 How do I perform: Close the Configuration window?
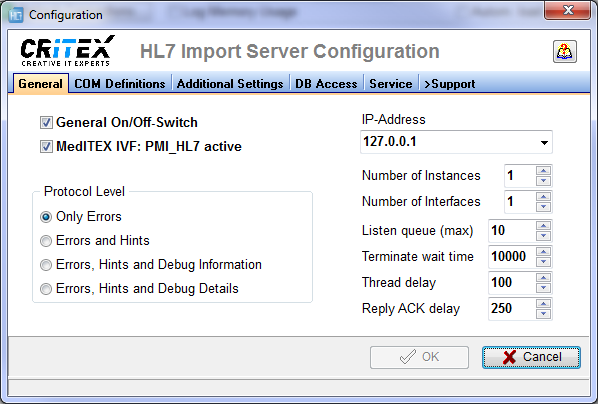(567, 10)
